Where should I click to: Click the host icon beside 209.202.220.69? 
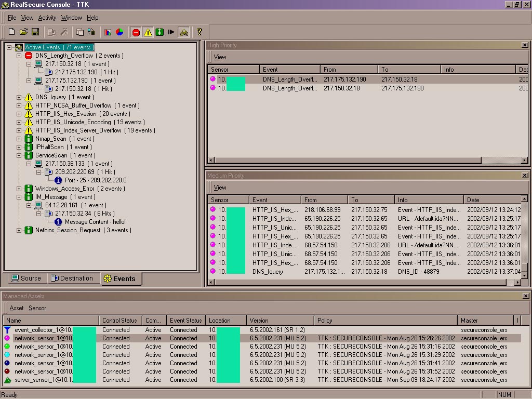[x=49, y=172]
